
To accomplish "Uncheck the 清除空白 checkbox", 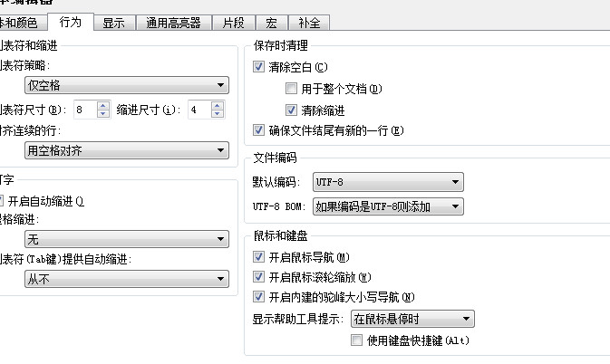I will coord(261,67).
